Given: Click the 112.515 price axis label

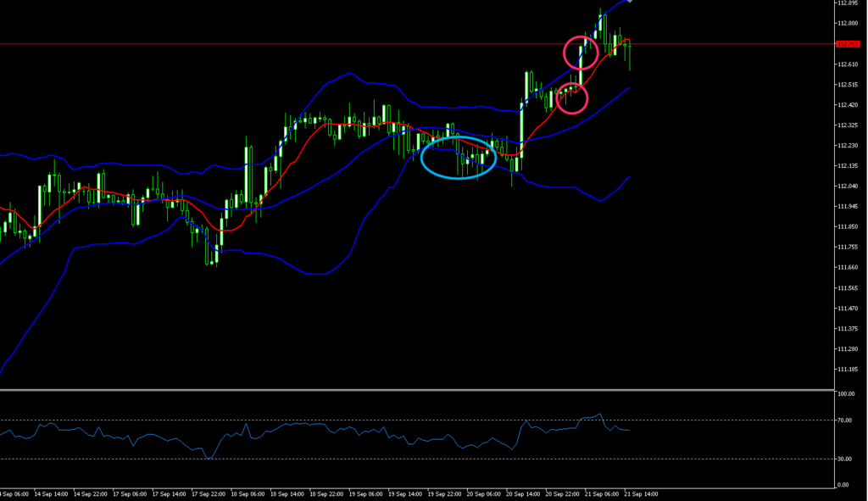Looking at the screenshot, I should (848, 85).
